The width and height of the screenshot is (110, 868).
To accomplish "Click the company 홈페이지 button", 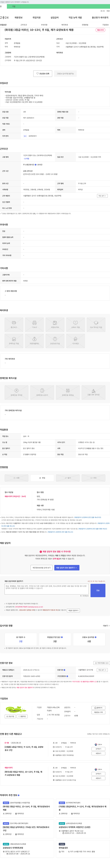I will pos(99,708).
